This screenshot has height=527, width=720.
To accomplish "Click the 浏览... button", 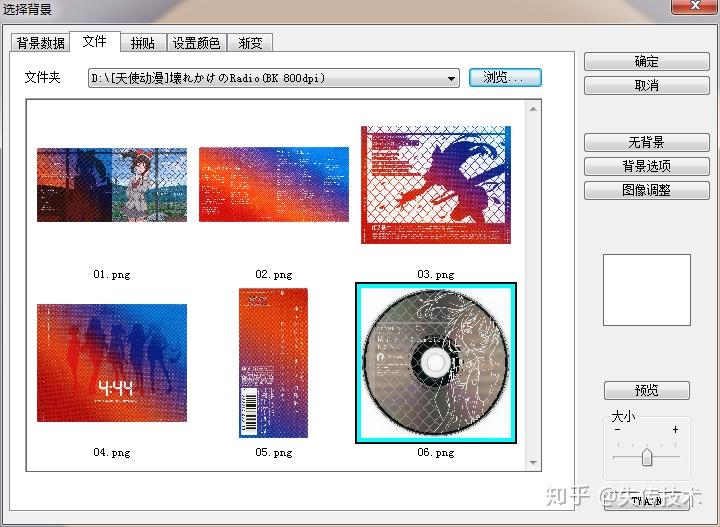I will pos(505,78).
